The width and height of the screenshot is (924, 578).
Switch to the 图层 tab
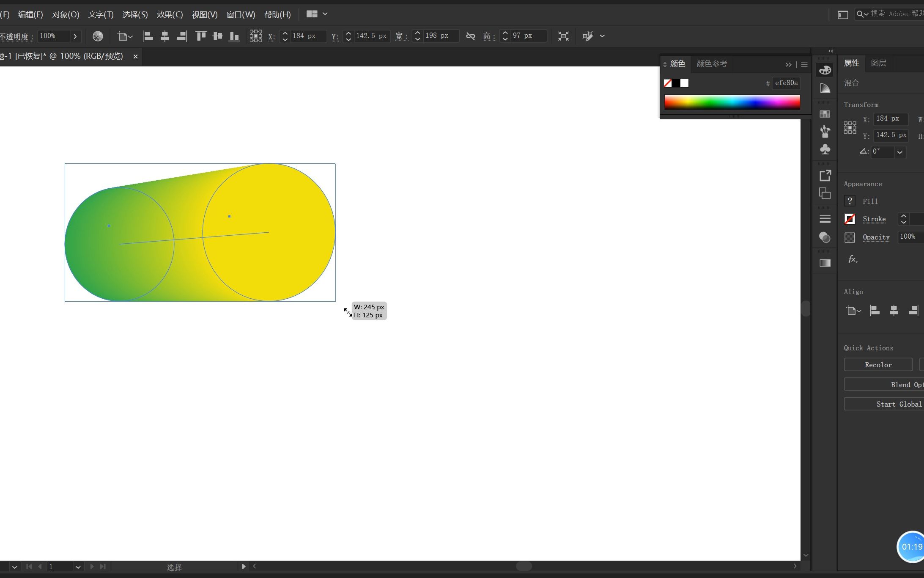coord(878,63)
